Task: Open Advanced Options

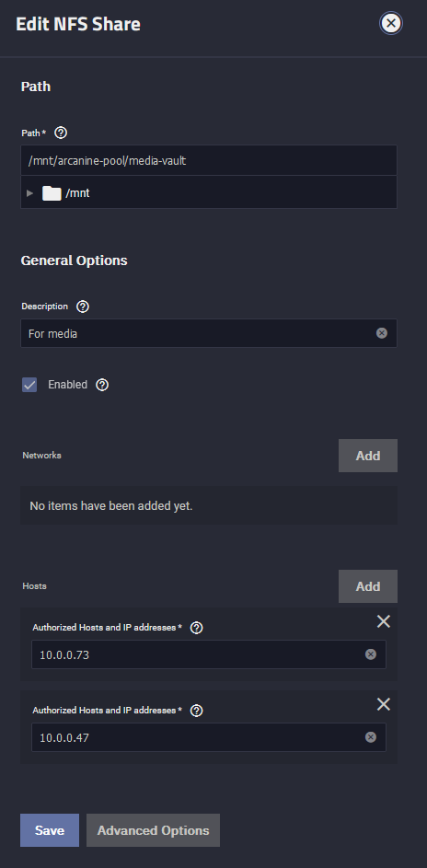Action: (x=153, y=830)
